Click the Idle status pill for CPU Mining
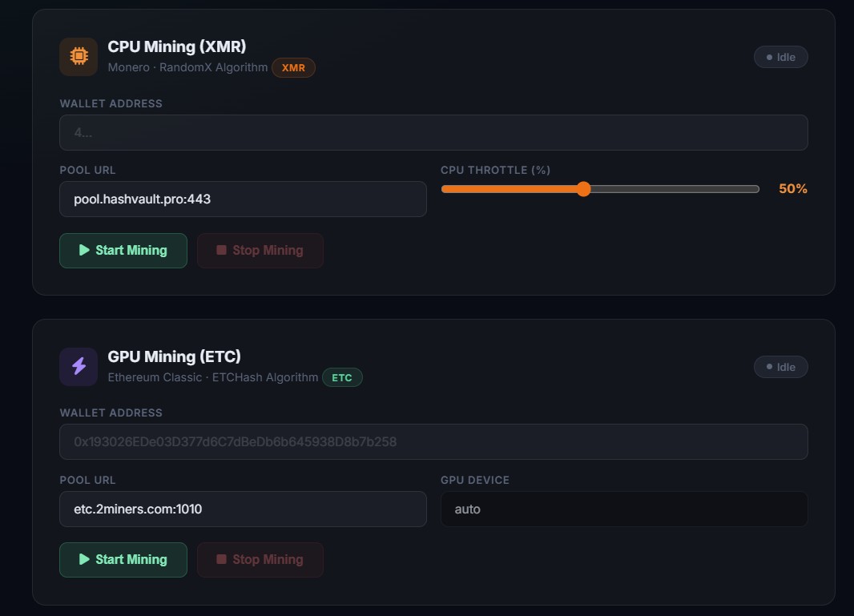The image size is (854, 616). (780, 57)
